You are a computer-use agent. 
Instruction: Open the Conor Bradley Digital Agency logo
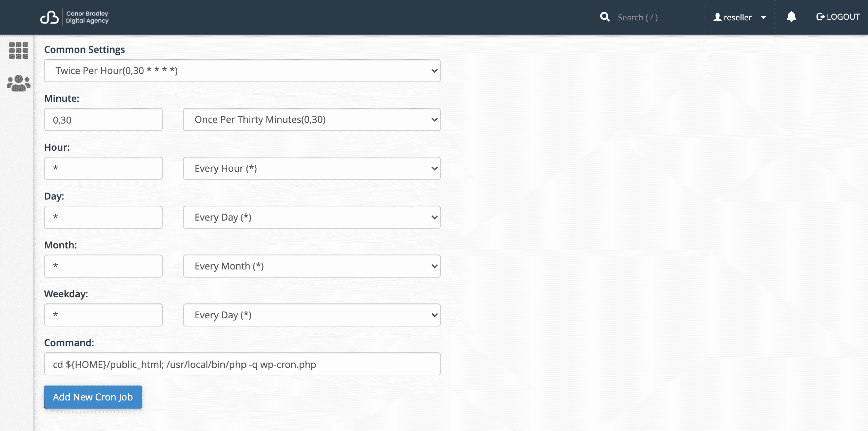(74, 17)
